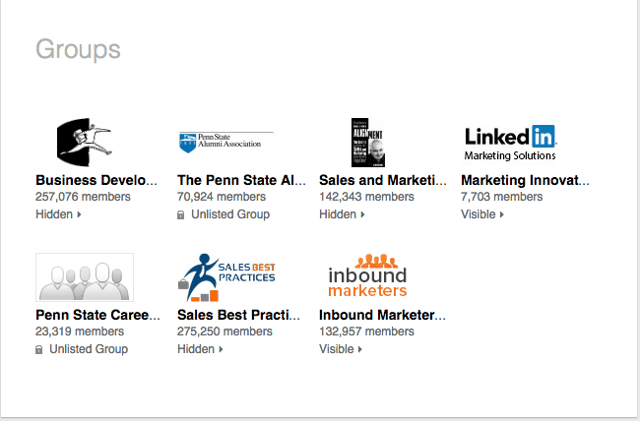The width and height of the screenshot is (640, 421).
Task: Open The Penn State Alumni group title
Action: click(x=242, y=181)
